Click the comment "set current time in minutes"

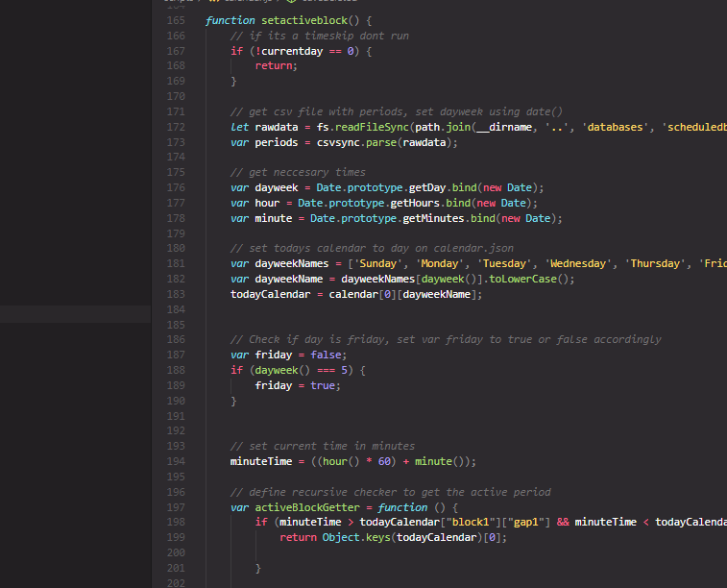click(323, 447)
